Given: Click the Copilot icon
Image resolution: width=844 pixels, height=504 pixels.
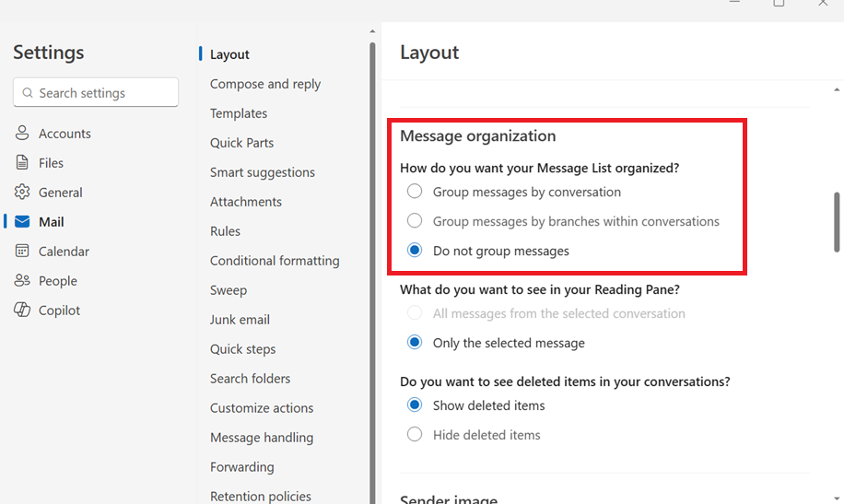Looking at the screenshot, I should tap(22, 310).
